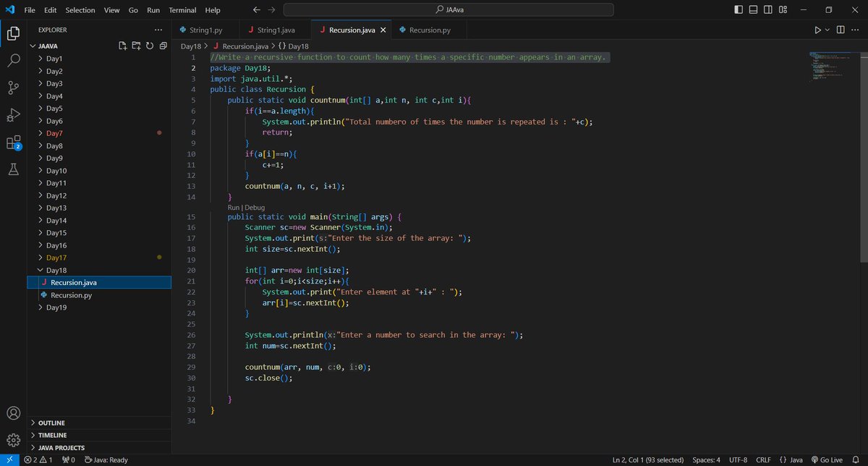This screenshot has height=466, width=868.
Task: Toggle the bottom panel visibility
Action: click(753, 10)
